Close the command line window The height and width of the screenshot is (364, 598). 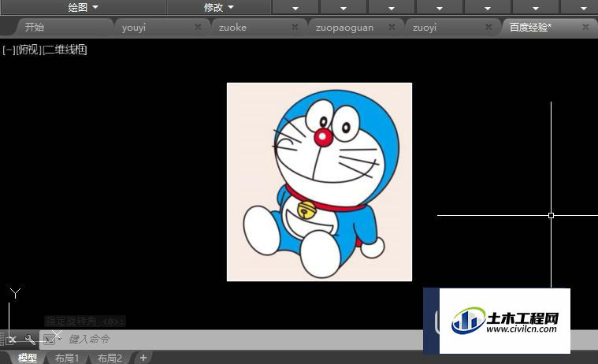(12, 340)
